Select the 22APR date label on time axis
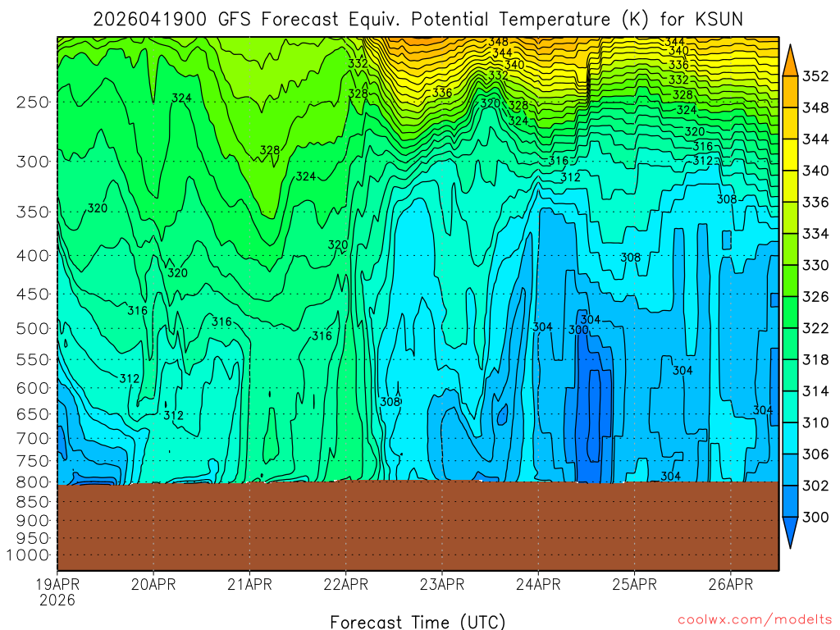 pos(345,584)
